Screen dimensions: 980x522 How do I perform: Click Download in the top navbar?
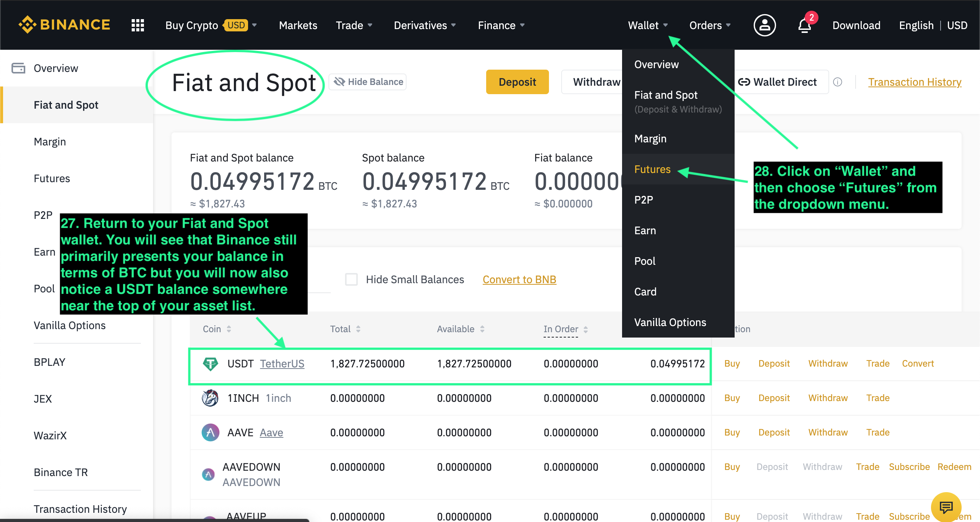(856, 25)
